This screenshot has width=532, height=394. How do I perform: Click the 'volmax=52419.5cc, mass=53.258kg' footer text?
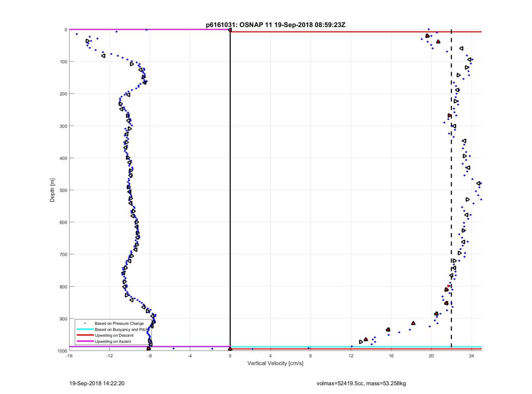pos(361,383)
